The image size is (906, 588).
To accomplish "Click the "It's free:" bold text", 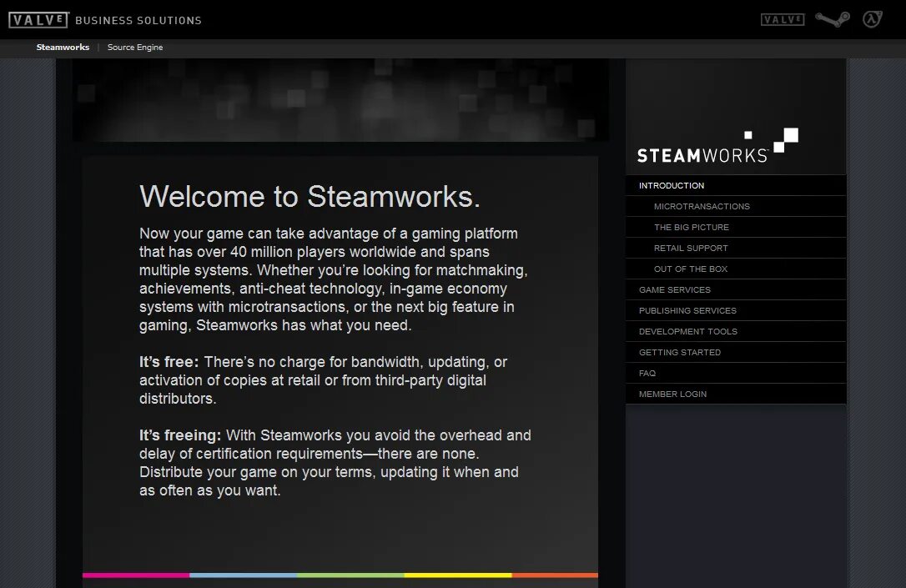I will click(x=169, y=362).
